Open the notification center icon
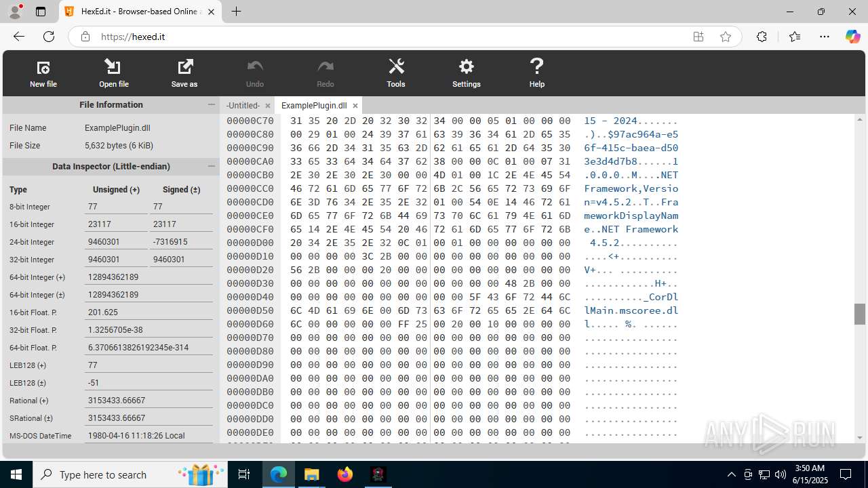This screenshot has height=488, width=868. tap(846, 474)
